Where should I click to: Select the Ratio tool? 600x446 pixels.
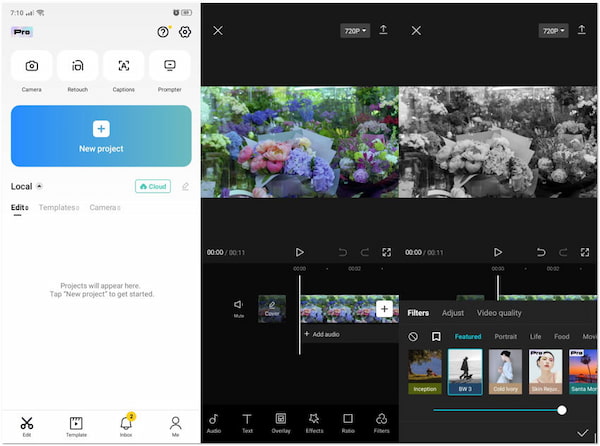(x=347, y=420)
